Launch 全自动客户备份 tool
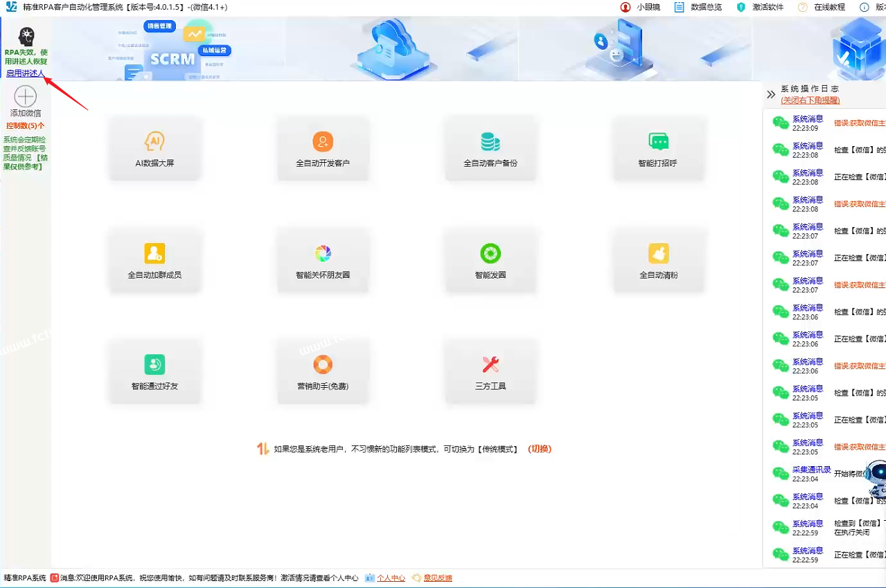Screen dimensions: 886x588 click(490, 149)
